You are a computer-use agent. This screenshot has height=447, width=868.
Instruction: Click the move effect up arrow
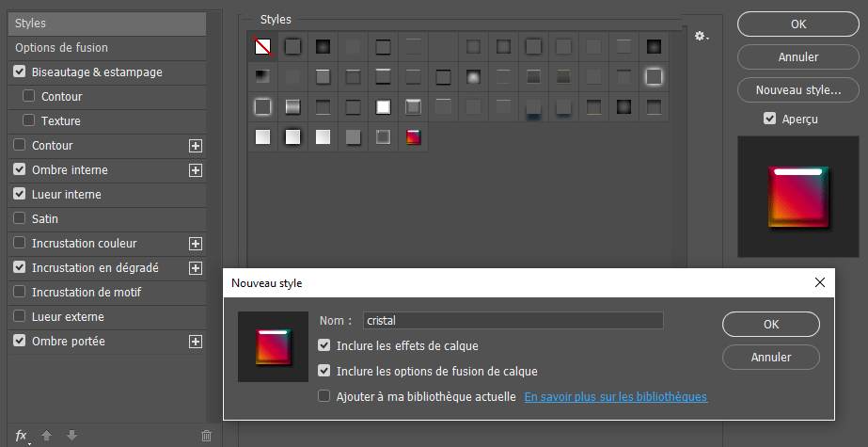(x=46, y=436)
